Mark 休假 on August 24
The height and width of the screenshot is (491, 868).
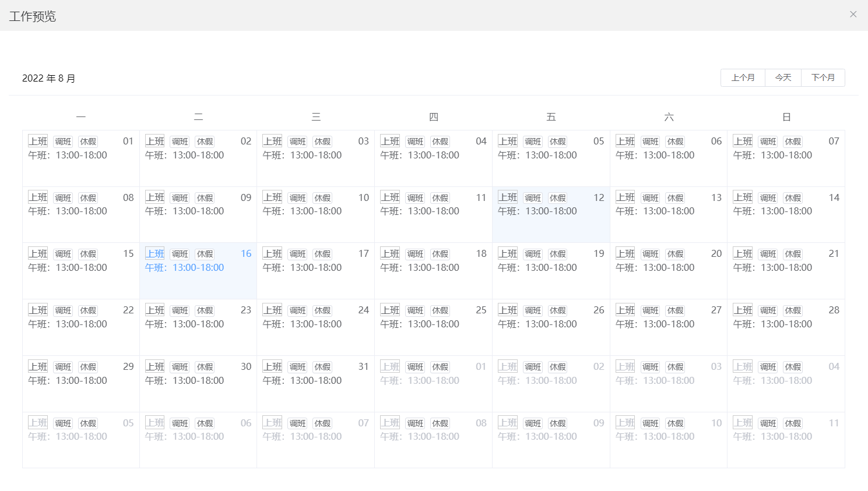pos(322,310)
